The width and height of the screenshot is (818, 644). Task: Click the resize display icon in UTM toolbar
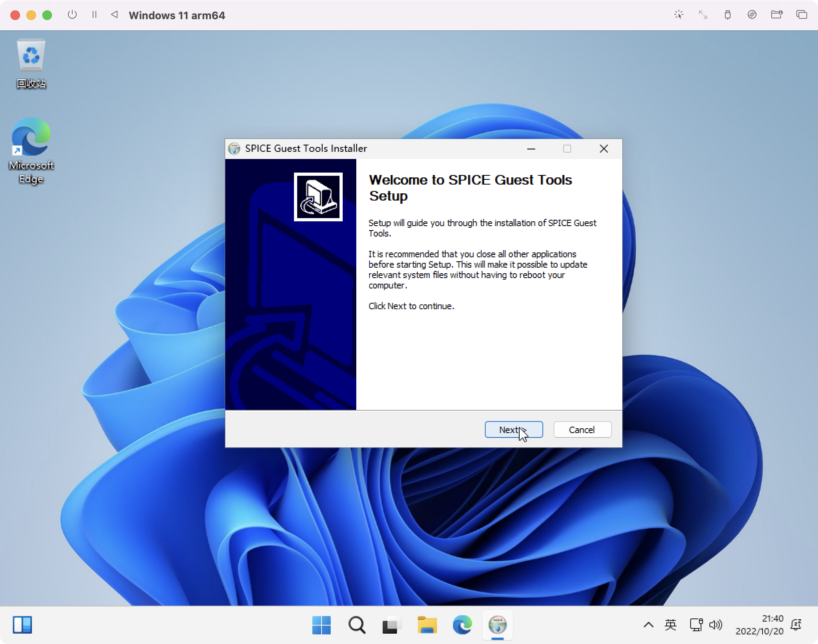click(703, 15)
